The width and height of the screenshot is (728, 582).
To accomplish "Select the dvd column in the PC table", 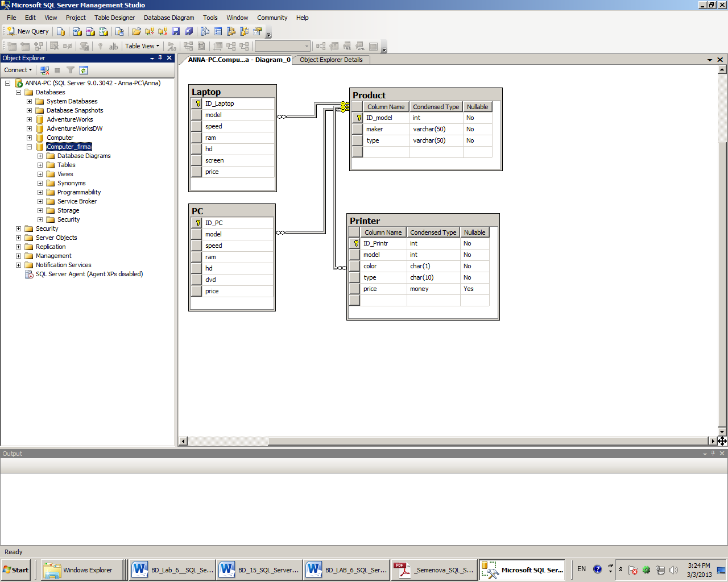I will tap(232, 280).
